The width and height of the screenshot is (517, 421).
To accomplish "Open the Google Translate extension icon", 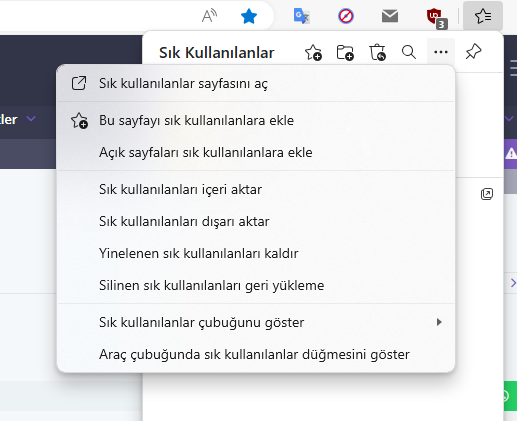I will pyautogui.click(x=302, y=16).
